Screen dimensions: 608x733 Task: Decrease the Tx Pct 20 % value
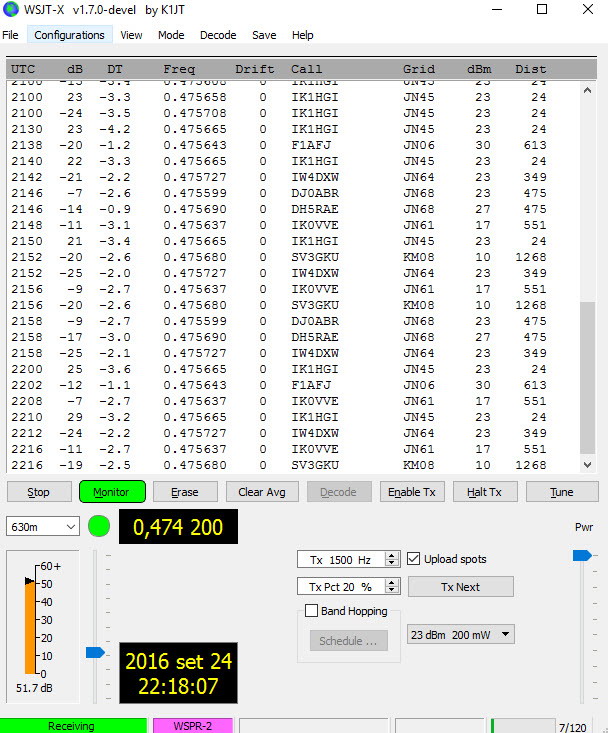[392, 590]
